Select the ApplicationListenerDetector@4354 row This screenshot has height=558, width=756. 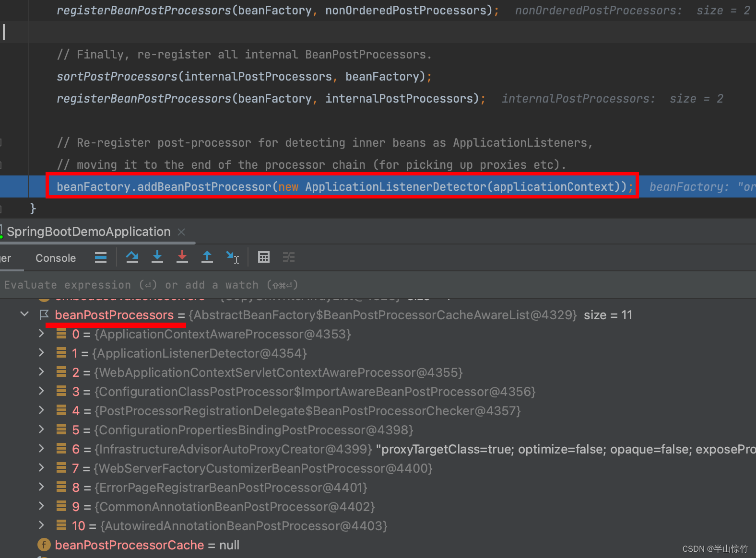[378, 353]
